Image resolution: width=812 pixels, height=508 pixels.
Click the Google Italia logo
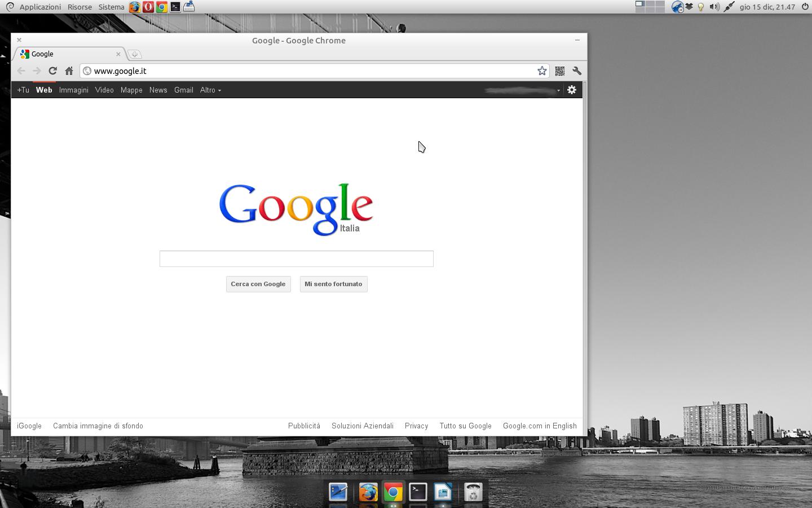pos(296,209)
